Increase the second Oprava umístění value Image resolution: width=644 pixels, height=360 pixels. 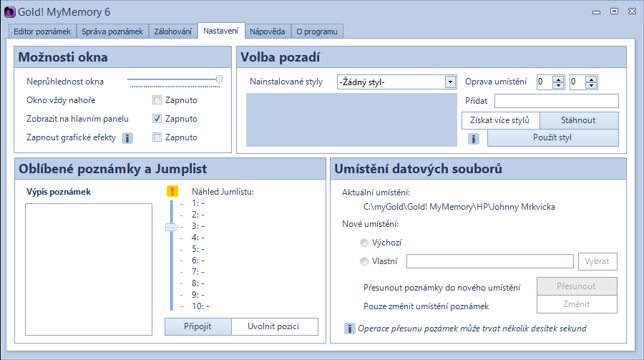(x=590, y=79)
